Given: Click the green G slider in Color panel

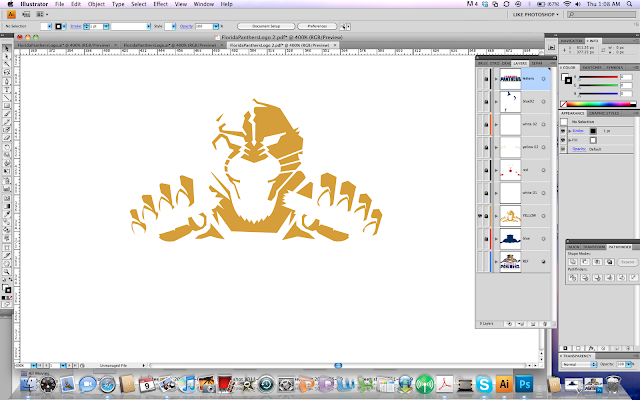Looking at the screenshot, I should (598, 85).
